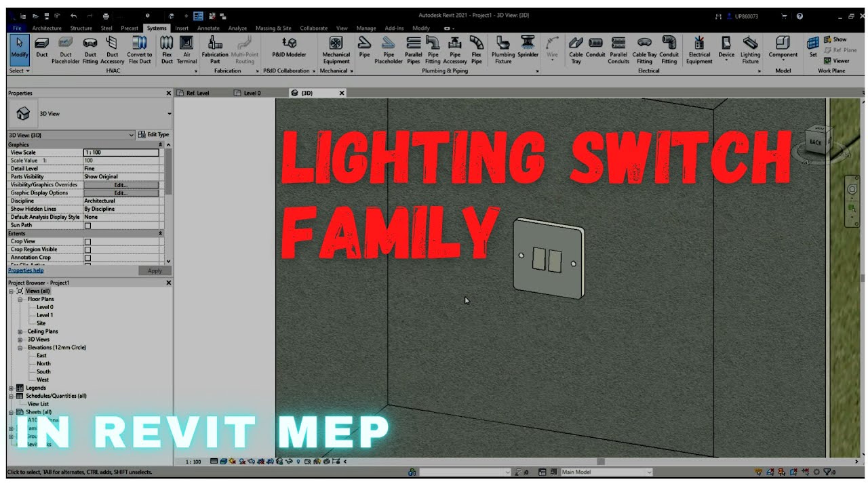The height and width of the screenshot is (488, 868).
Task: Open the Insert ribbon tab
Action: 182,28
